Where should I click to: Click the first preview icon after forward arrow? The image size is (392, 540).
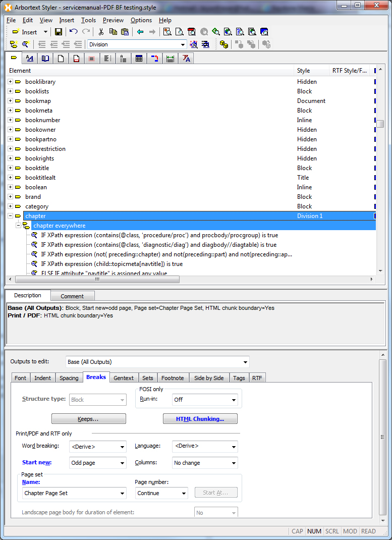[x=167, y=32]
